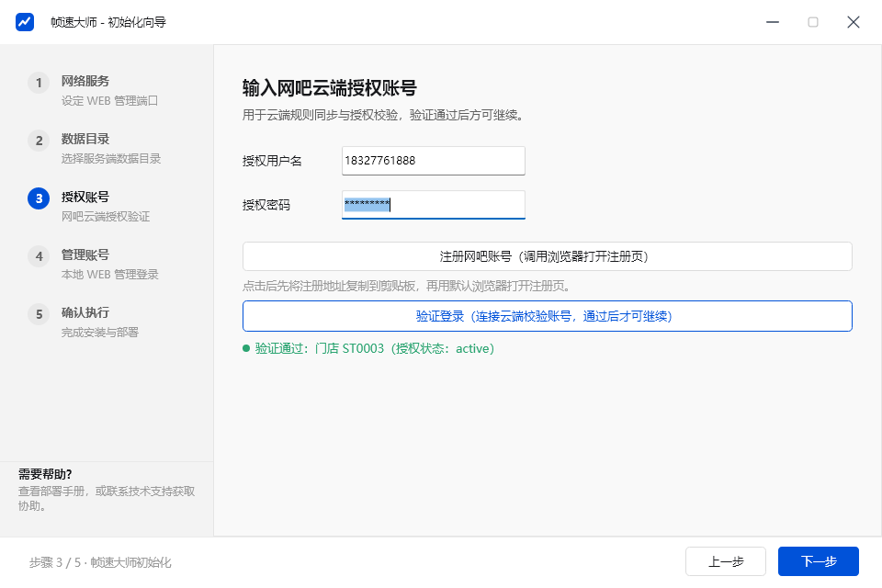This screenshot has width=882, height=588.
Task: Click the green verification status dot
Action: (x=246, y=348)
